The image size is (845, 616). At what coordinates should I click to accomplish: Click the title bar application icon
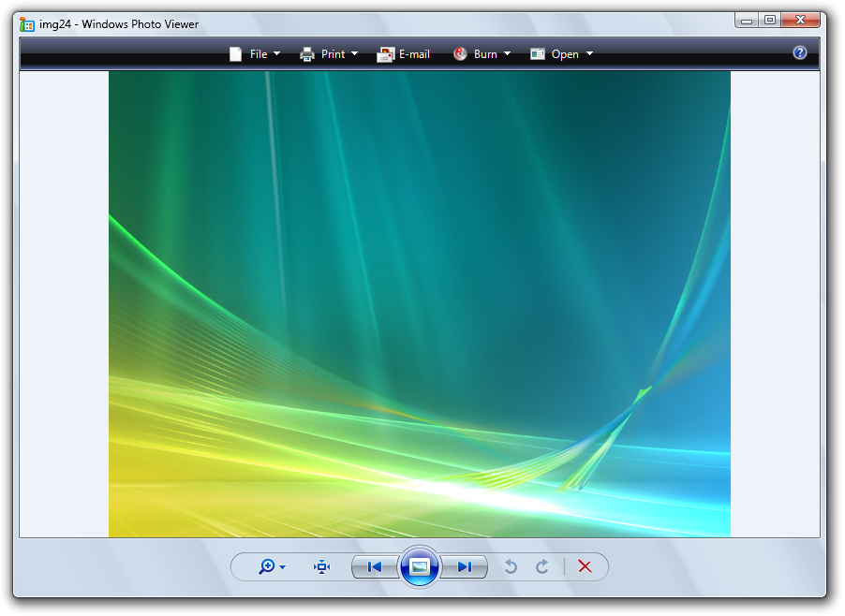click(27, 24)
